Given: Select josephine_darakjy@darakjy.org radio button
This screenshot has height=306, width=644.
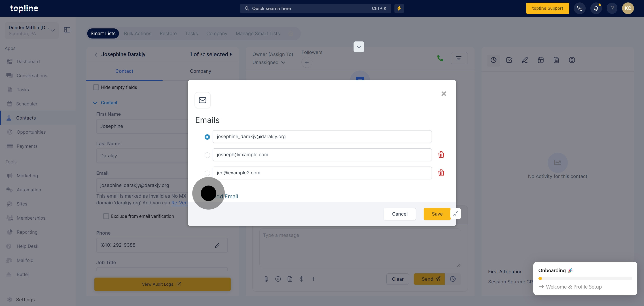Looking at the screenshot, I should [x=207, y=137].
